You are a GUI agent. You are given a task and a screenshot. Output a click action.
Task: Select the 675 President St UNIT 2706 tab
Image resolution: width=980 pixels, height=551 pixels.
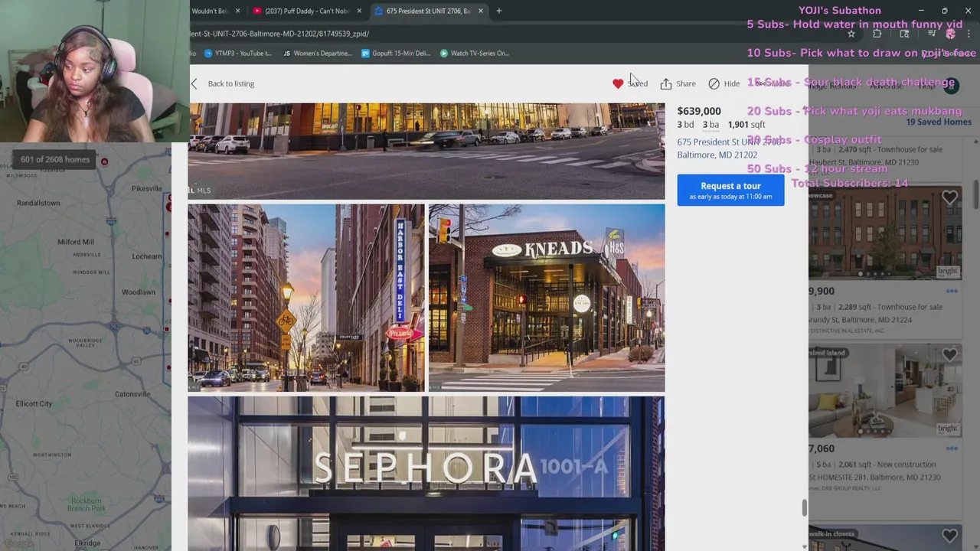[x=428, y=11]
